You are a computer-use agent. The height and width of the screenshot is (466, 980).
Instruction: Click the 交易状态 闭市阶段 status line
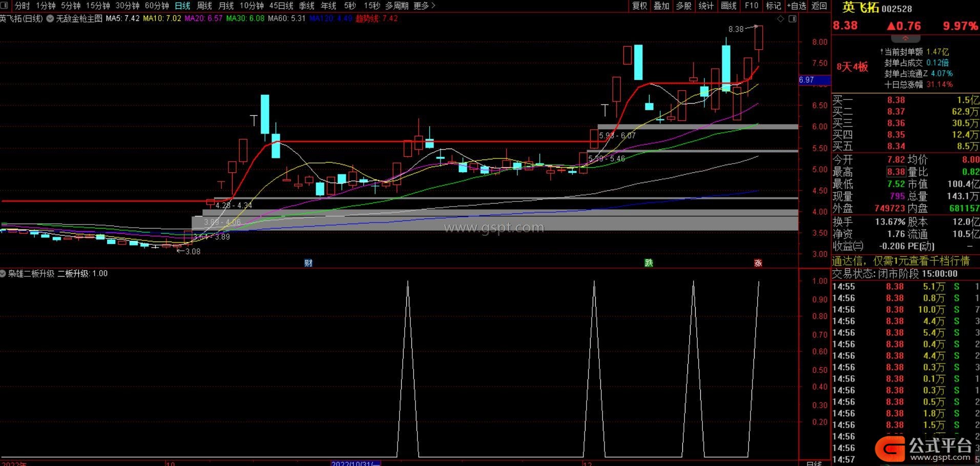(894, 274)
